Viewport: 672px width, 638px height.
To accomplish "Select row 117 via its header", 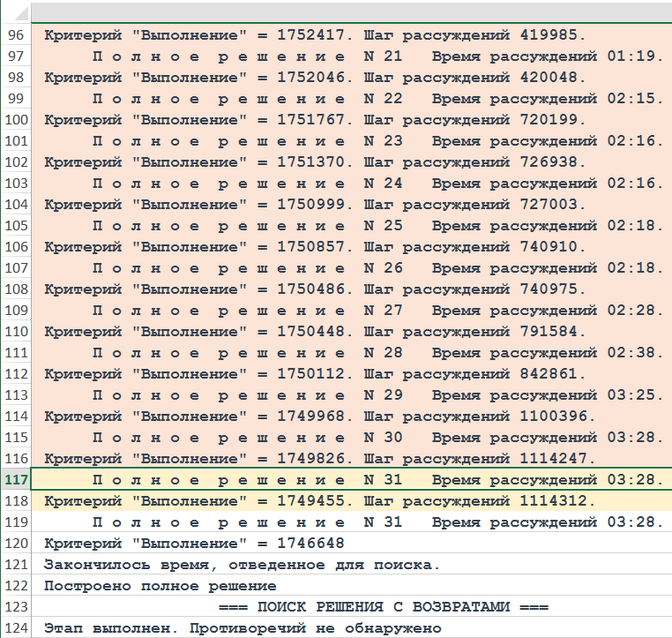I will coord(15,480).
